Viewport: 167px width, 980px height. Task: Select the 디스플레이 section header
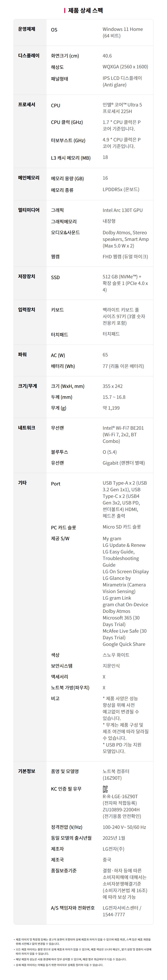click(x=29, y=56)
